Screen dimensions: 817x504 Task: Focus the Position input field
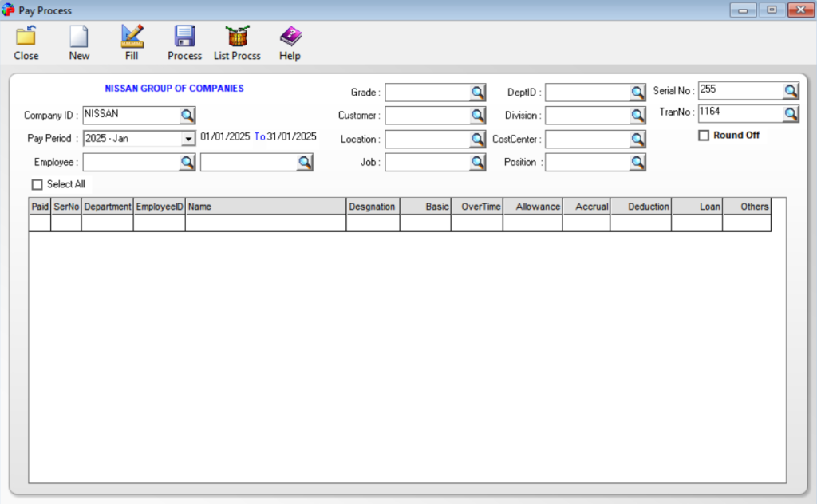click(588, 163)
